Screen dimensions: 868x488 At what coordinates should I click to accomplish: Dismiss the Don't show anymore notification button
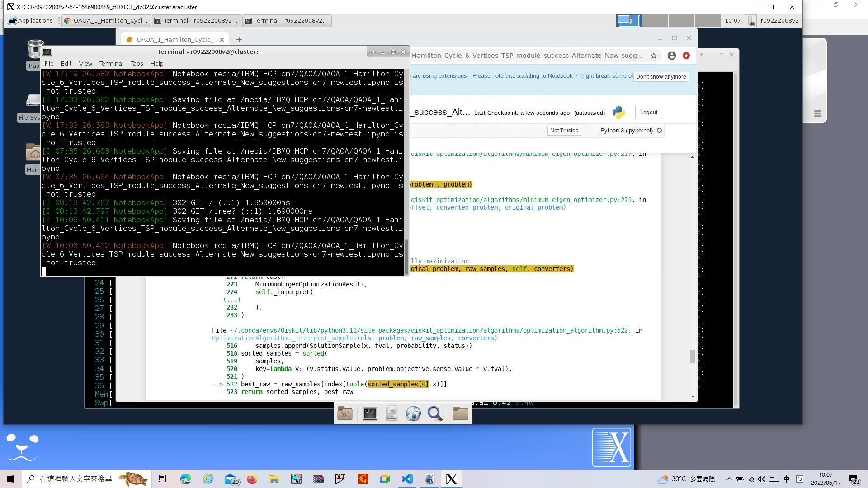click(x=660, y=76)
